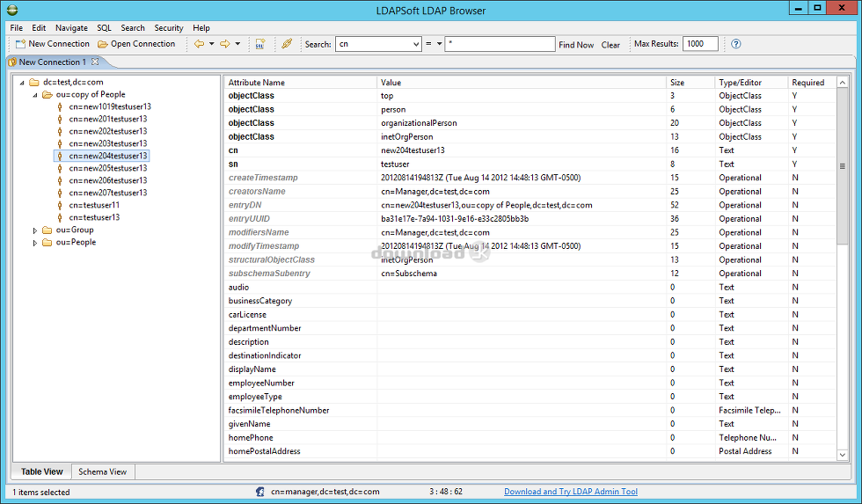Go back with the left arrow icon
Viewport: 862px width, 504px height.
(199, 44)
